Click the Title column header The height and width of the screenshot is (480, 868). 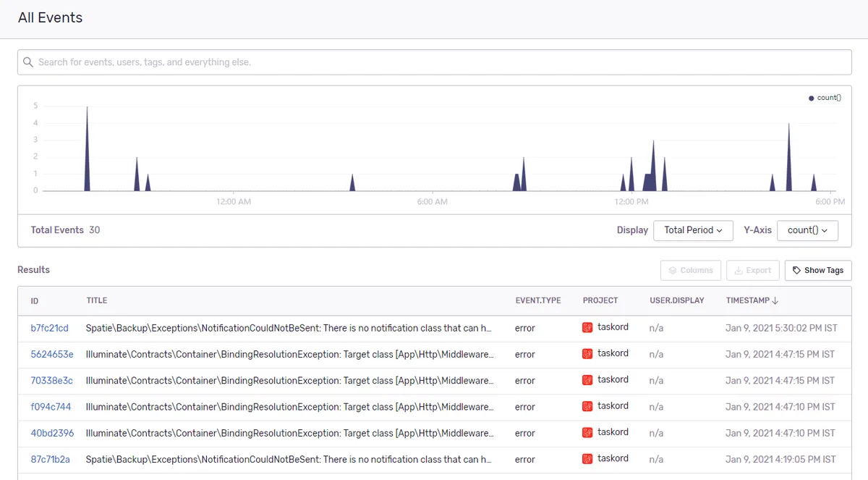[97, 300]
